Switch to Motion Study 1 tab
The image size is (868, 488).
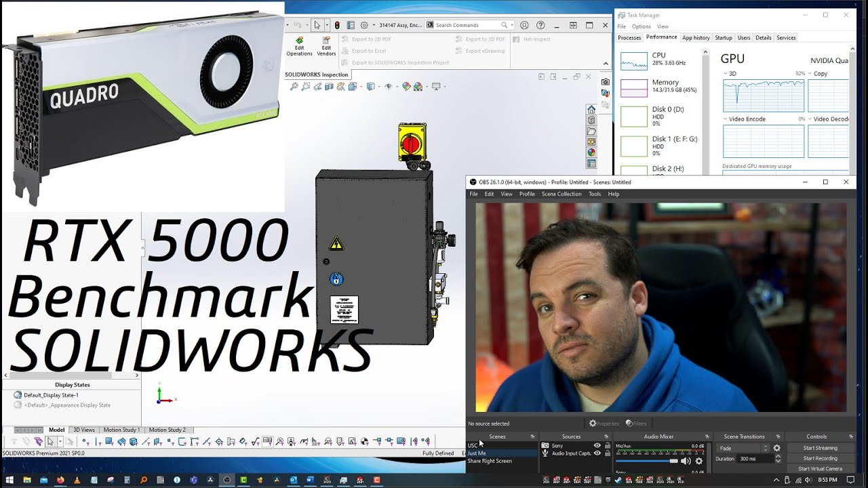tap(121, 430)
